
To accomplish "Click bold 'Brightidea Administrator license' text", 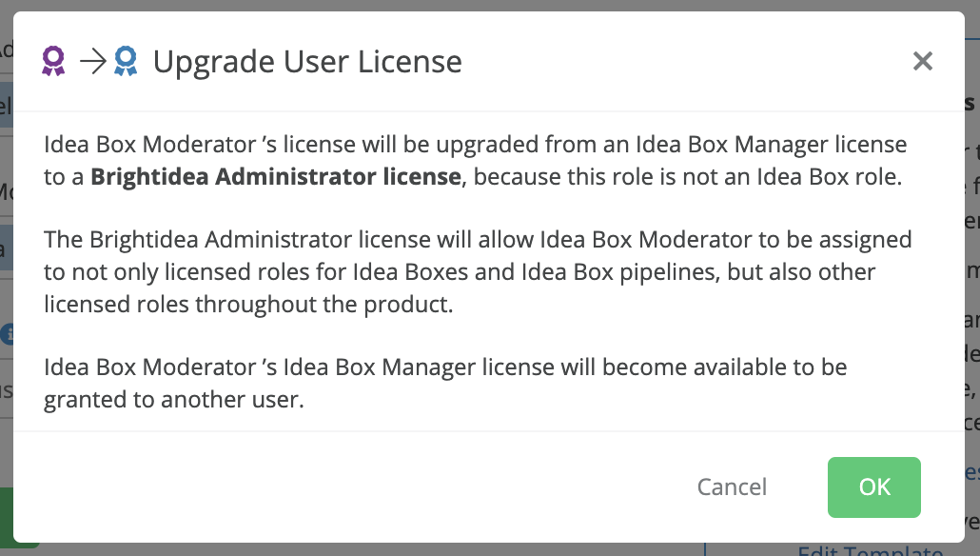I will pyautogui.click(x=276, y=177).
